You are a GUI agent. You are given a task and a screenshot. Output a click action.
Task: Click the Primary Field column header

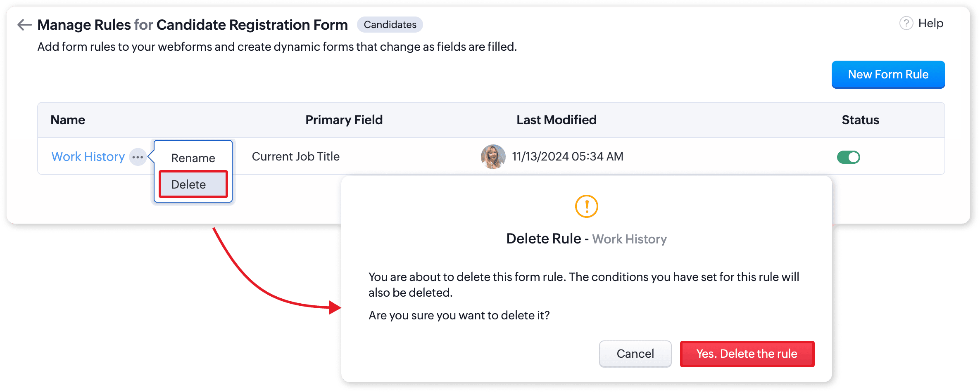coord(344,120)
